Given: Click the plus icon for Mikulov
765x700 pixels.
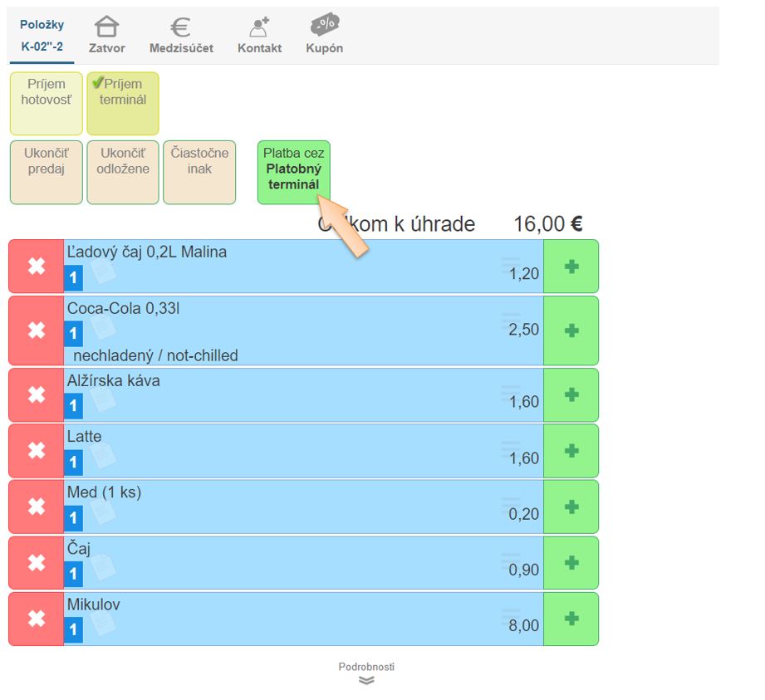Looking at the screenshot, I should click(x=571, y=619).
